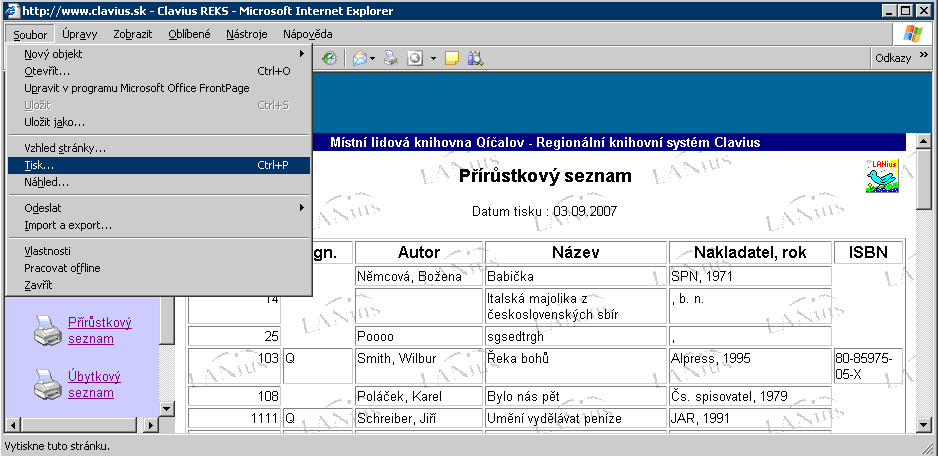Click the Windows flag logo
Screen dimensions: 938x456
click(x=913, y=34)
